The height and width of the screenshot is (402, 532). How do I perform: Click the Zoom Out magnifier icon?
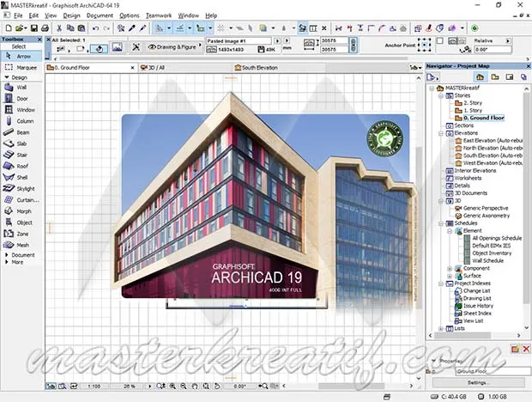pyautogui.click(x=184, y=386)
